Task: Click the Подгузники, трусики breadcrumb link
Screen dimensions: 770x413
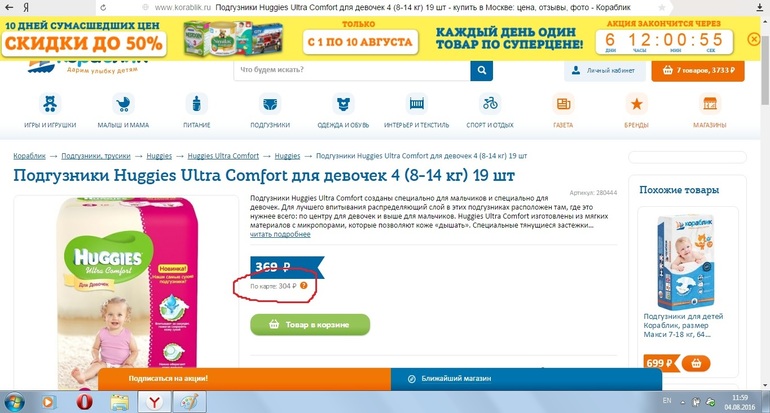Action: (96, 156)
